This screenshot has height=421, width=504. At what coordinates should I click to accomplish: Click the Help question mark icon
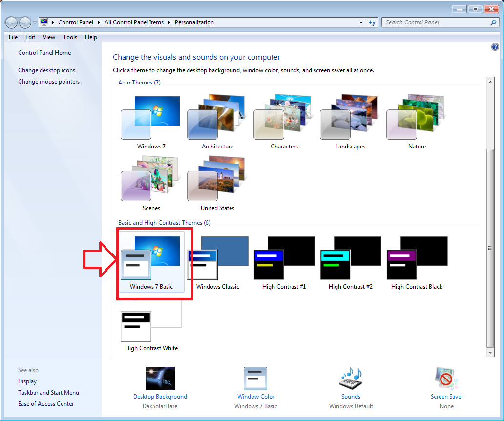coord(495,47)
